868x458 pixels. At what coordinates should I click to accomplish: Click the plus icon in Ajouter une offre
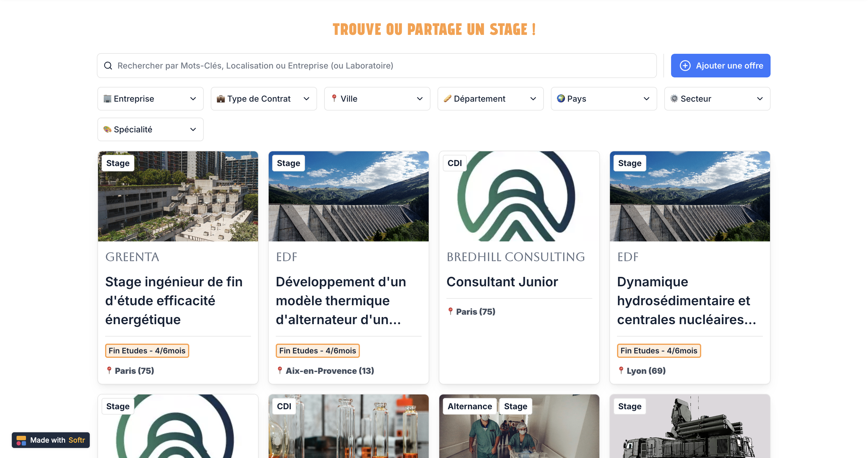pyautogui.click(x=685, y=65)
